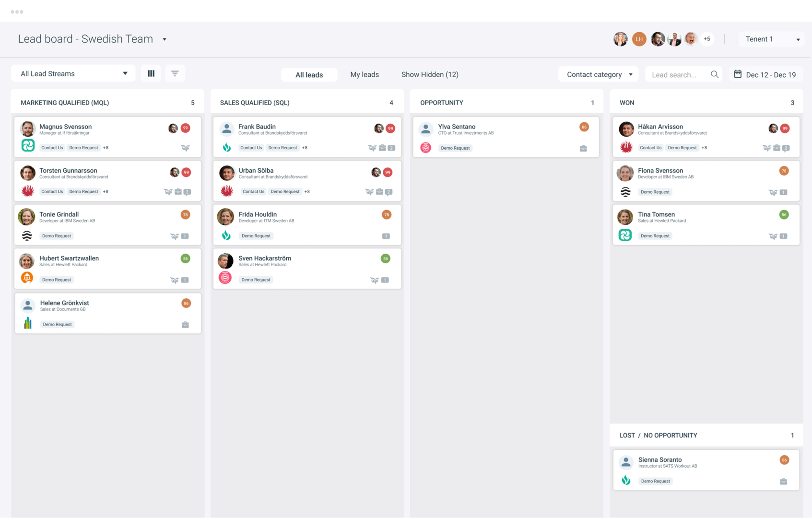The width and height of the screenshot is (812, 518).
Task: Click the briefcase icon on Sienna Soranto card
Action: pyautogui.click(x=783, y=481)
